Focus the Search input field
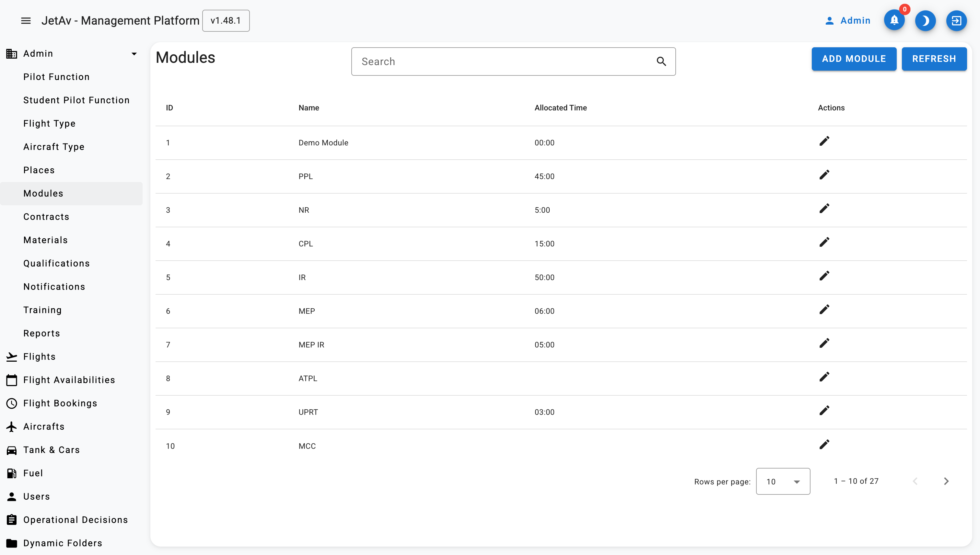The image size is (980, 555). click(504, 62)
